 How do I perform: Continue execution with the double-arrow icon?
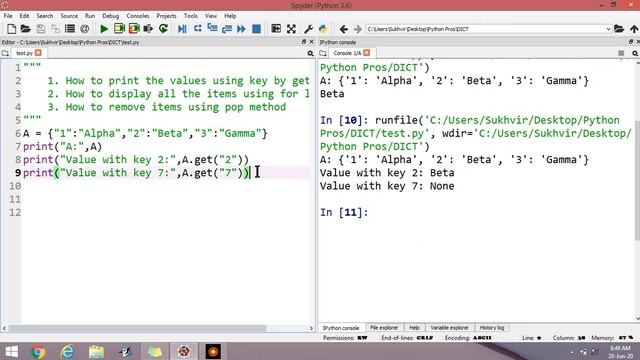pos(241,29)
